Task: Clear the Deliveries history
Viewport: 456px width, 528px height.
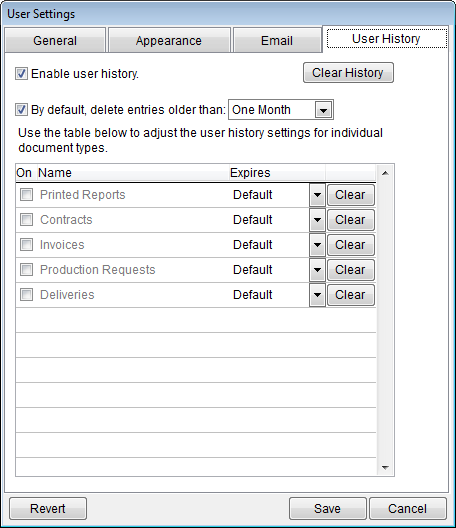Action: 351,295
